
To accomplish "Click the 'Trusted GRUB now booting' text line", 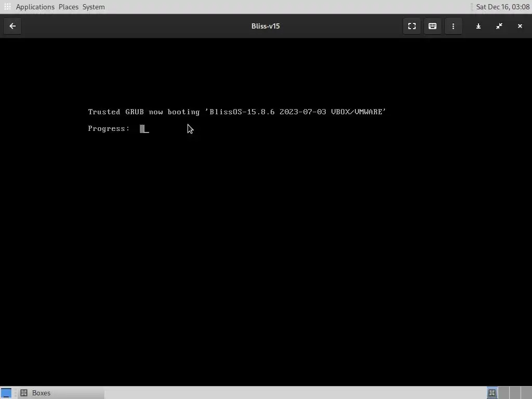I will [237, 112].
